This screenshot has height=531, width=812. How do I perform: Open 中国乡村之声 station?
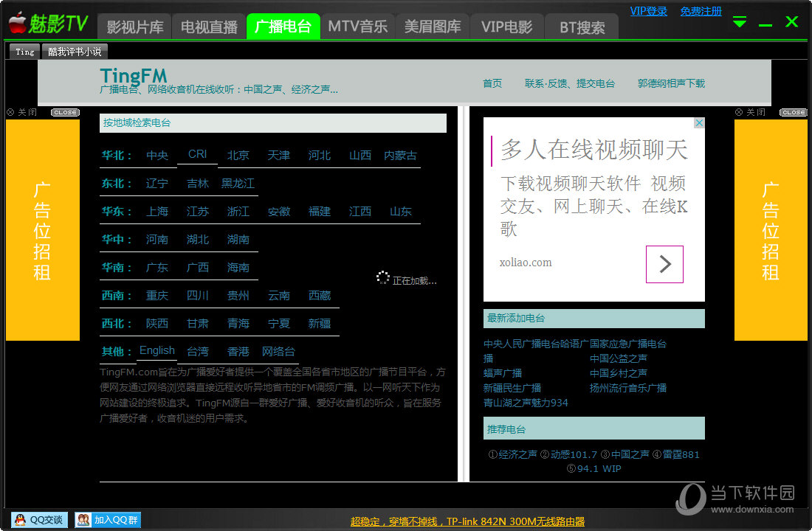[619, 373]
